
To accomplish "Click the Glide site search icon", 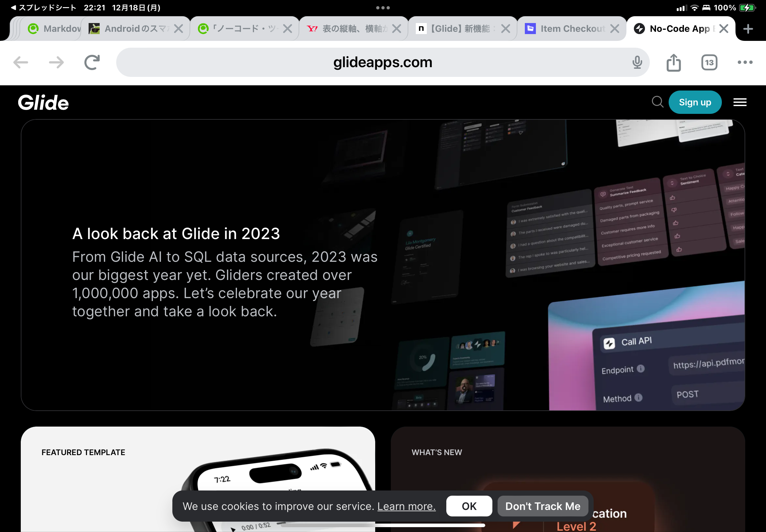I will click(657, 102).
